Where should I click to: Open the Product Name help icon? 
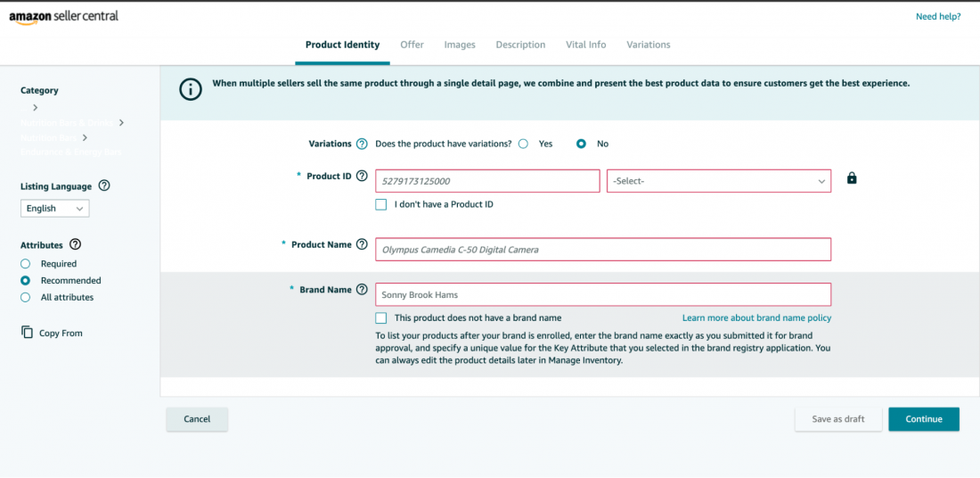(361, 244)
